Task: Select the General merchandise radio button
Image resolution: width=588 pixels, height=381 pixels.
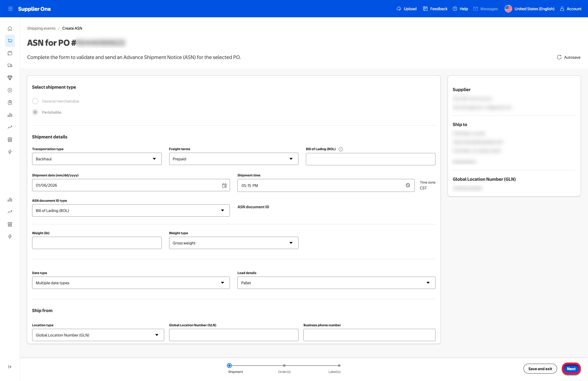Action: 35,101
